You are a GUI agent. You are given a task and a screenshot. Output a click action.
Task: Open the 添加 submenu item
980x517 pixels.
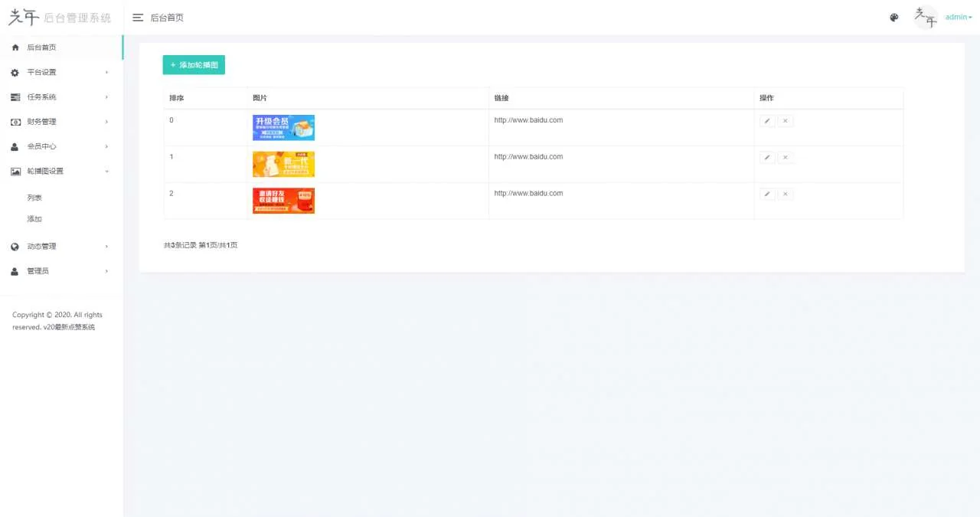click(x=34, y=219)
